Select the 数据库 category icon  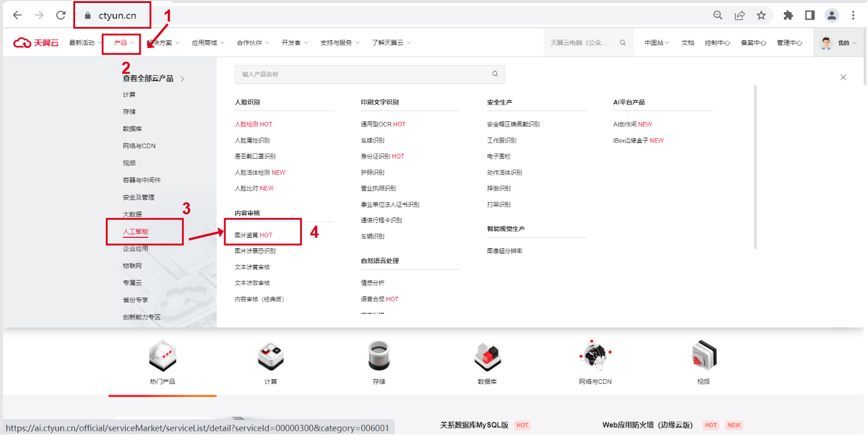tap(487, 357)
